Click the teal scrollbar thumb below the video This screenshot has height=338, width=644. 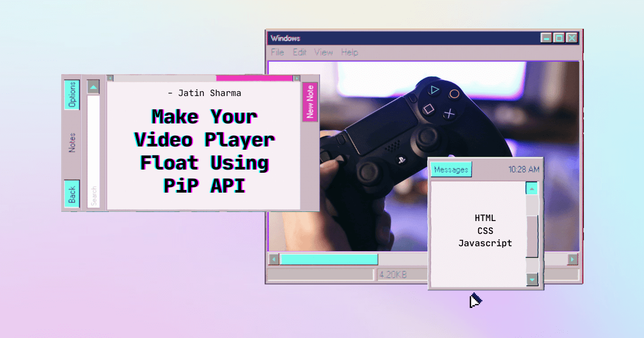pyautogui.click(x=330, y=259)
